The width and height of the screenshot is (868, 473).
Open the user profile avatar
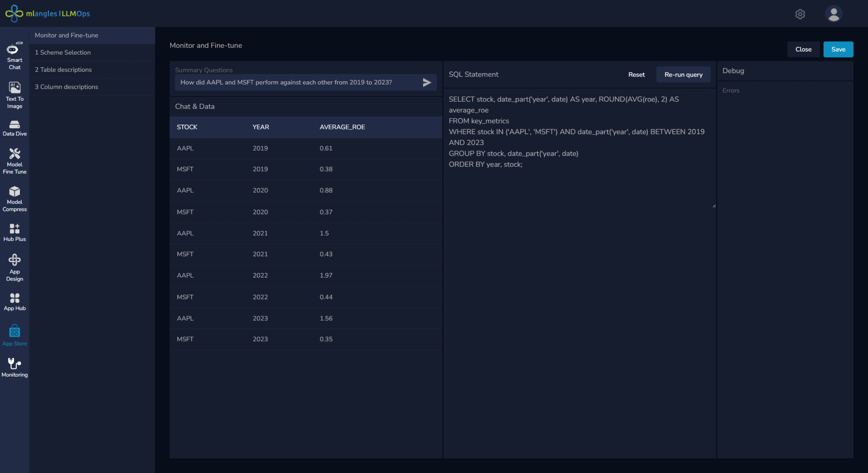point(834,14)
